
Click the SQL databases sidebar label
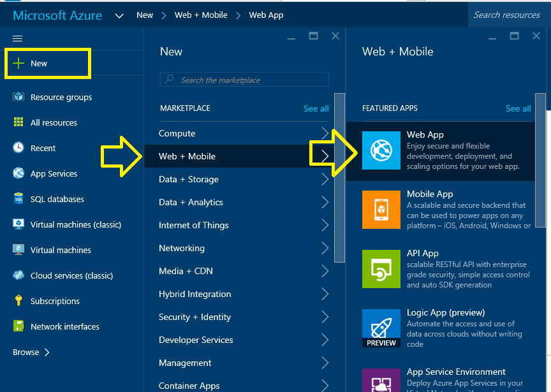(x=57, y=199)
